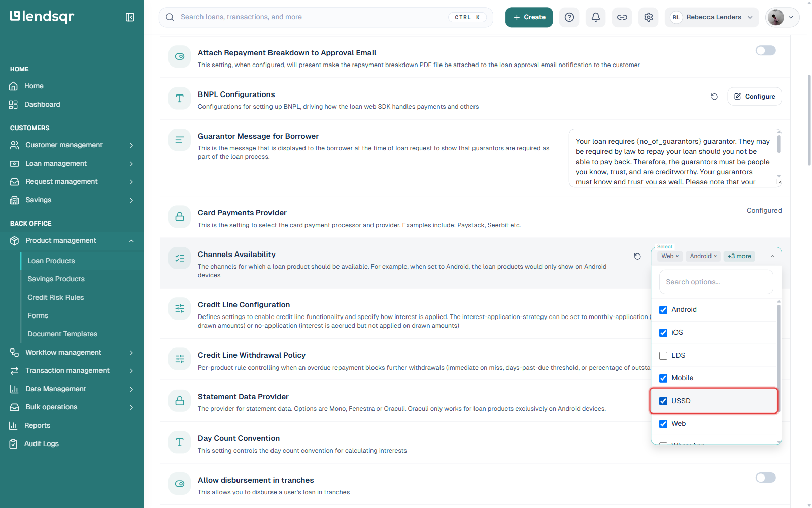Viewport: 812px width, 508px height.
Task: Expand Customer management menu
Action: click(x=72, y=145)
